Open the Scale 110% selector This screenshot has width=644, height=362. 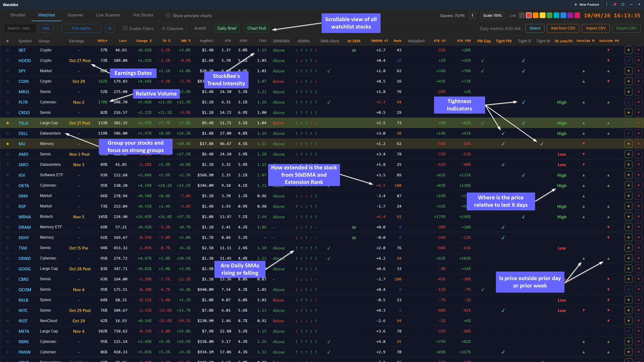(x=492, y=15)
